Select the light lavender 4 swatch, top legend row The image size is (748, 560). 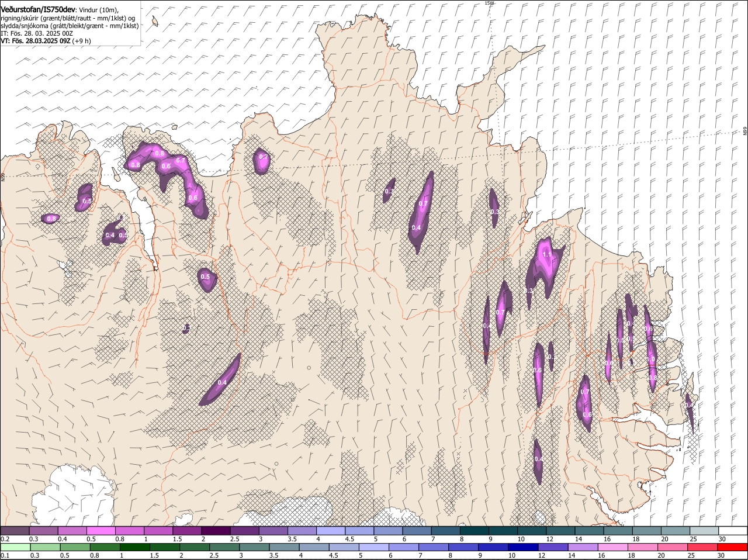330,530
